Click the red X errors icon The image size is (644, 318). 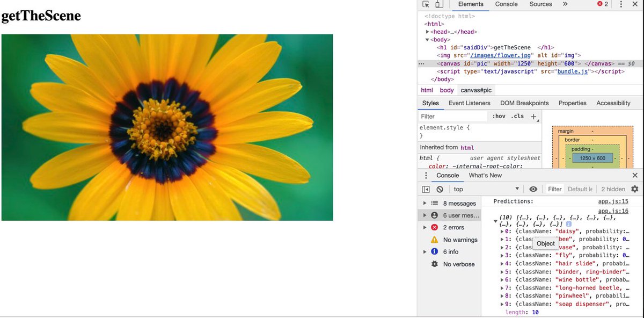click(x=435, y=228)
